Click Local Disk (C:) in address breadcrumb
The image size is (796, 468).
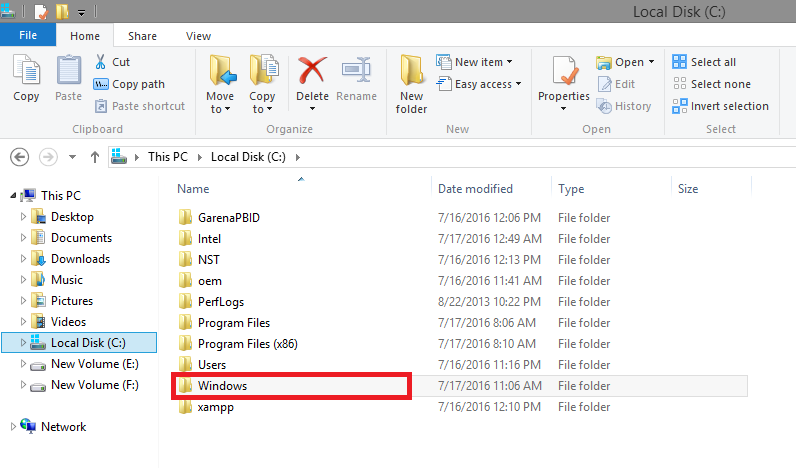coord(248,157)
